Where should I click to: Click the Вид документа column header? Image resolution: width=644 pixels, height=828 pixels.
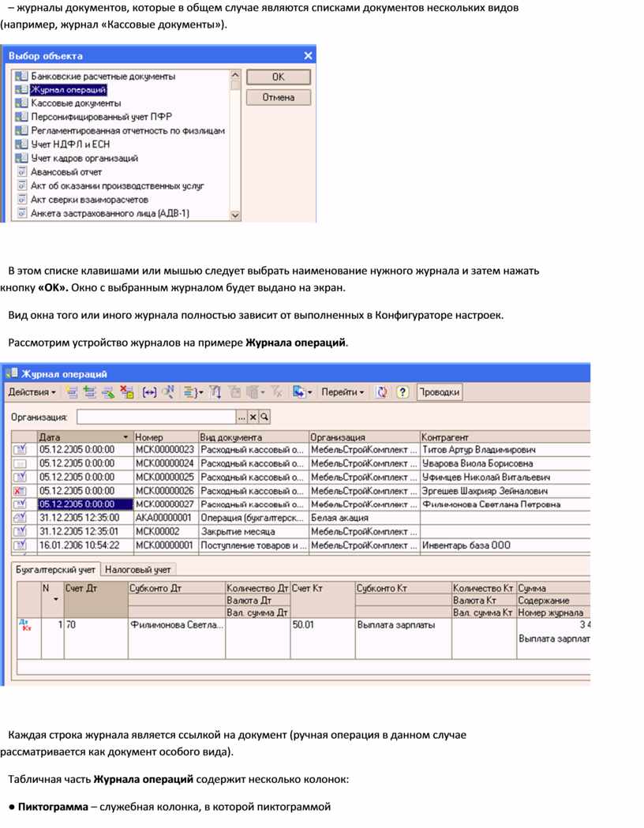coord(253,437)
